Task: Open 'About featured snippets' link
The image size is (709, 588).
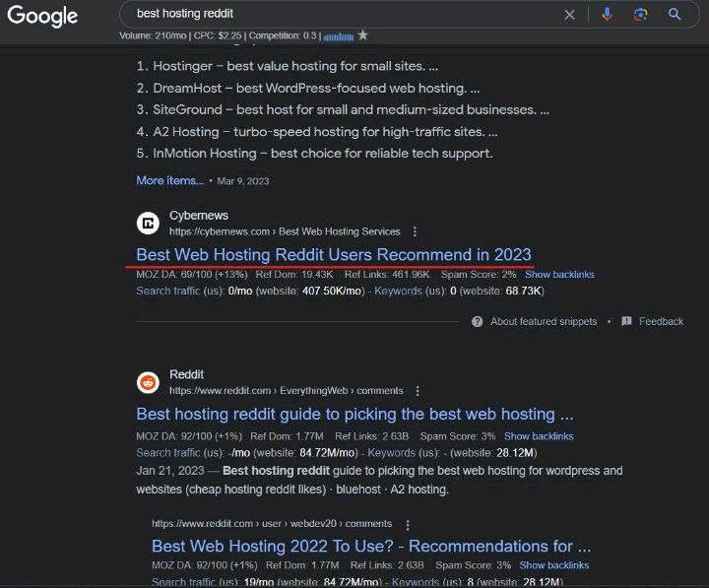Action: coord(544,322)
